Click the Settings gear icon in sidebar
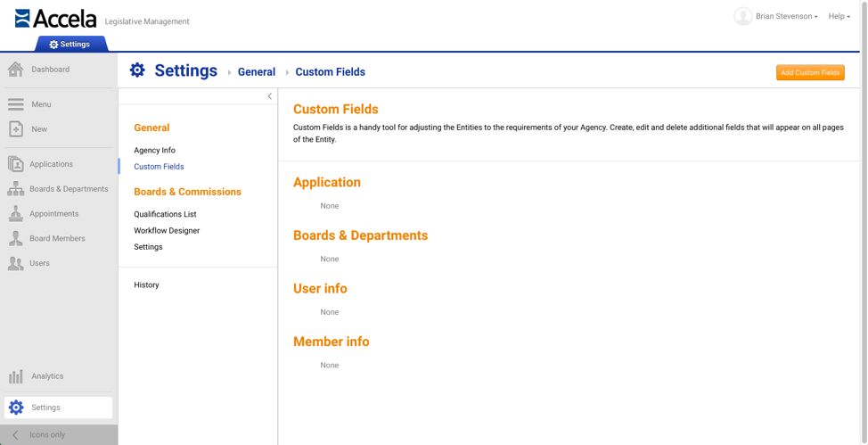The width and height of the screenshot is (868, 445). point(17,408)
